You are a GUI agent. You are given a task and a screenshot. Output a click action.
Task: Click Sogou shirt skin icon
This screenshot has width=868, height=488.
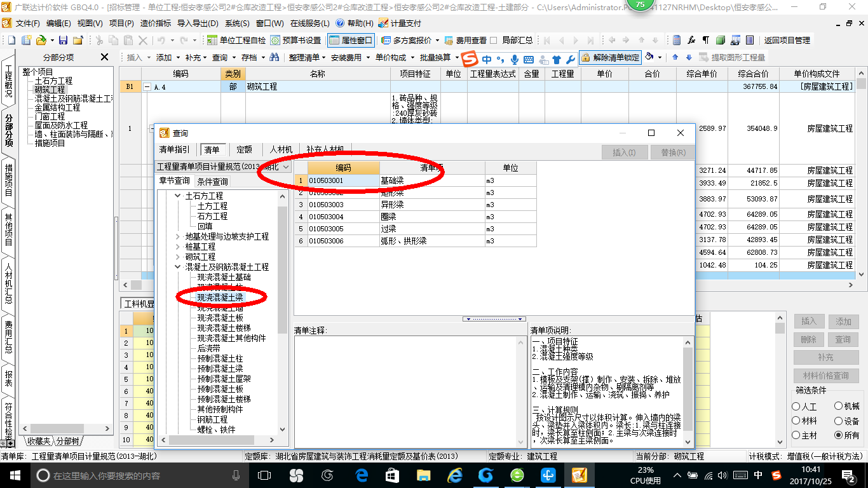pyautogui.click(x=557, y=60)
